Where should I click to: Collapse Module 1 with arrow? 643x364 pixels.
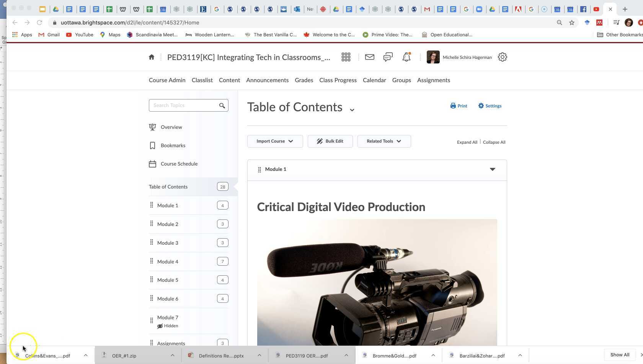492,169
